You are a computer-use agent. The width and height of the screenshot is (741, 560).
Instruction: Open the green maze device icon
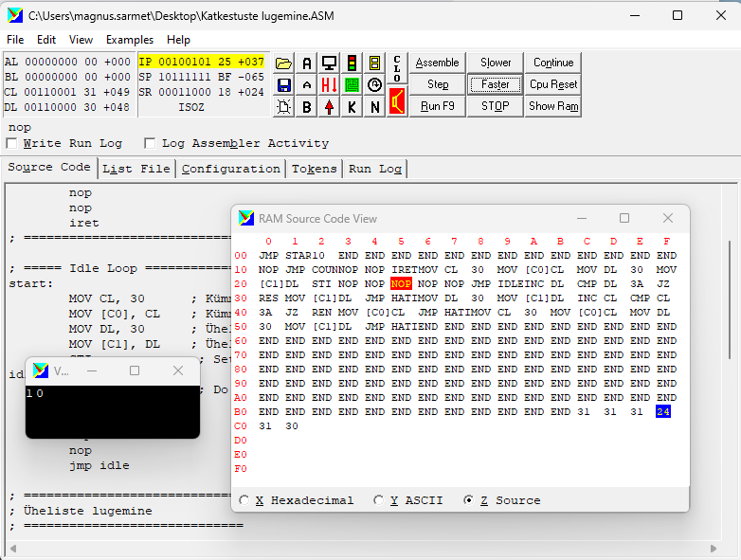(352, 85)
